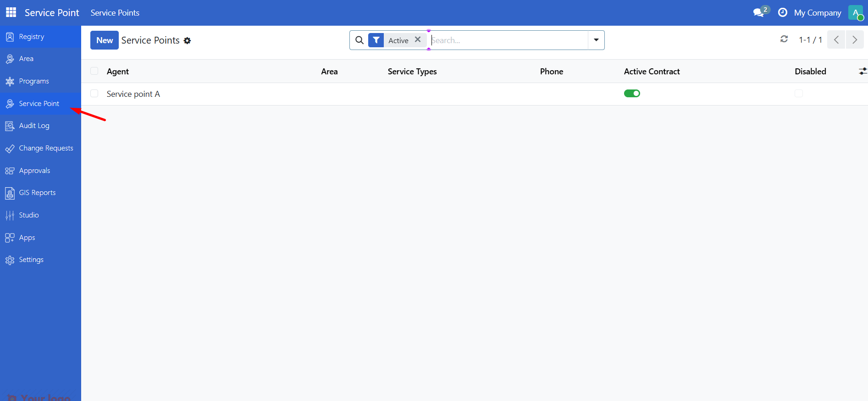This screenshot has width=868, height=401.
Task: Open the apps grid menu icon
Action: [11, 12]
